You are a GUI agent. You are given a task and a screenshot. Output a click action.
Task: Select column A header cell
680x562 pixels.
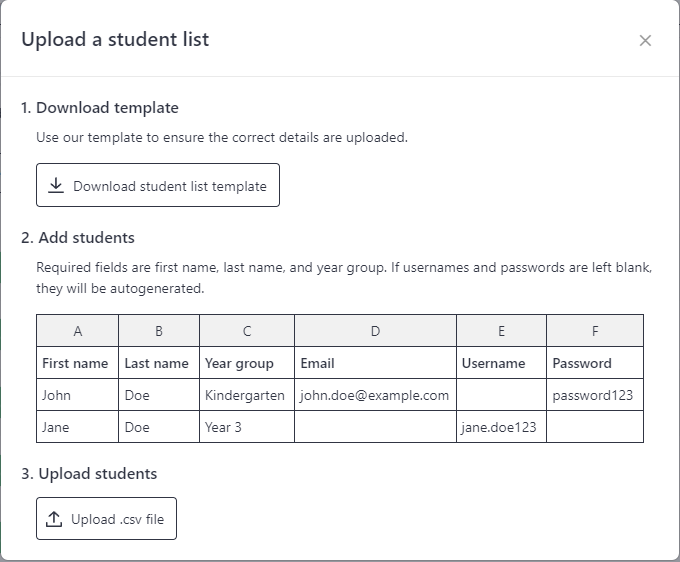(x=78, y=331)
